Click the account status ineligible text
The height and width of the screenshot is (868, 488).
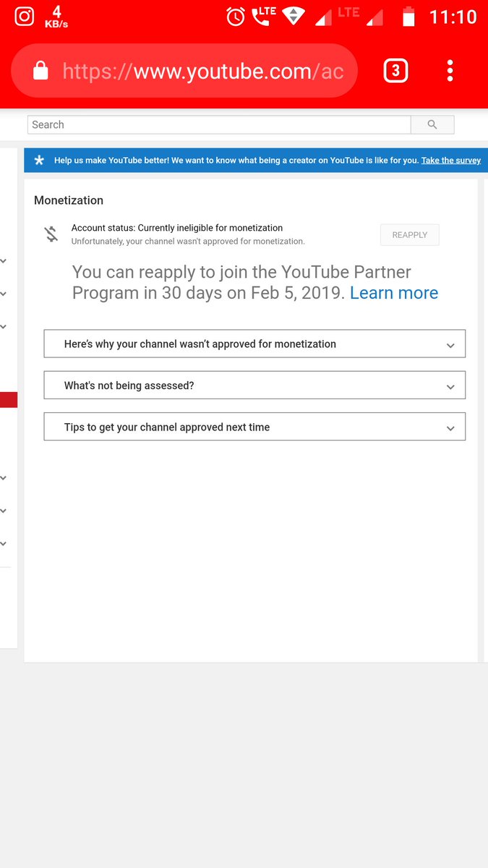click(x=177, y=228)
